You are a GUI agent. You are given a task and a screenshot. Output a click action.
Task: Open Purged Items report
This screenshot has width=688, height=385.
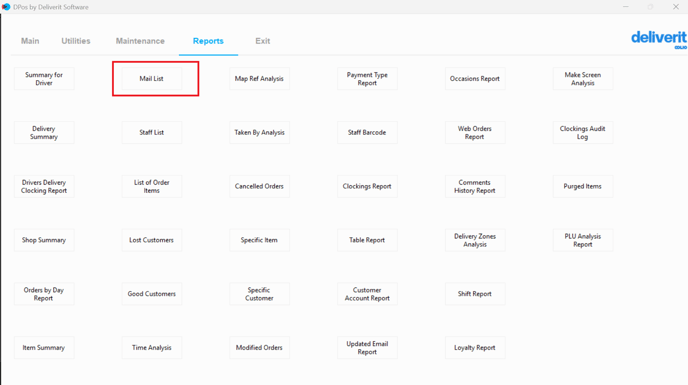click(x=583, y=186)
